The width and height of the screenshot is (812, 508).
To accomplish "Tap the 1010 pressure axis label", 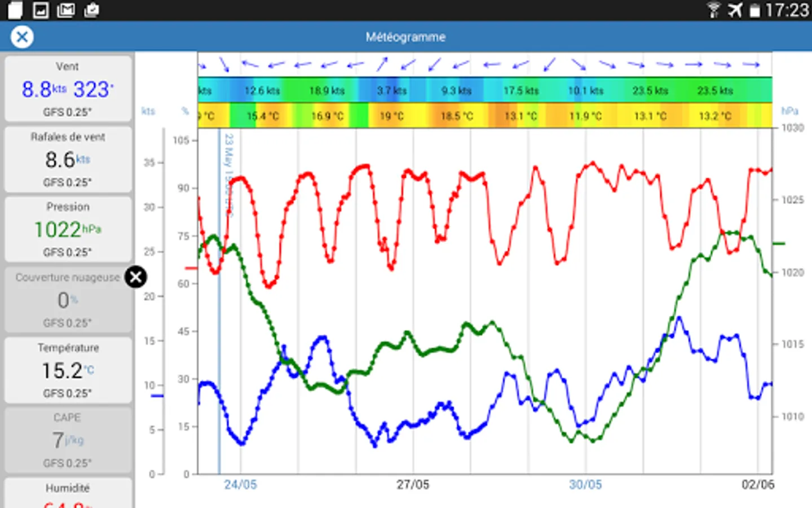I will 793,417.
